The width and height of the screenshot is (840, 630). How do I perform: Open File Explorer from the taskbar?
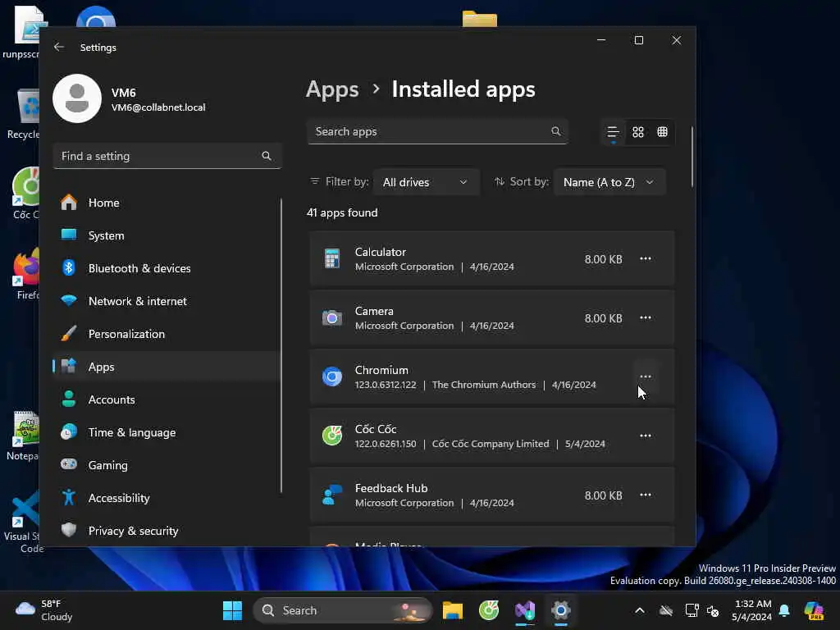453,610
